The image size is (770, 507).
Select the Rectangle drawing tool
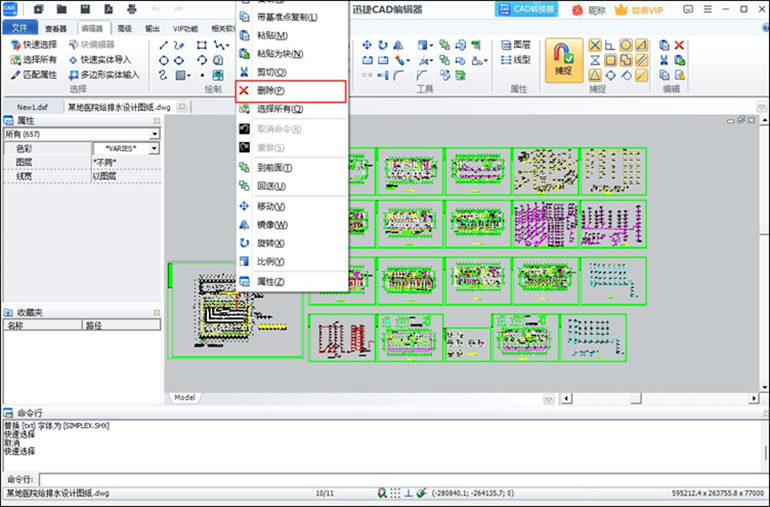point(201,45)
